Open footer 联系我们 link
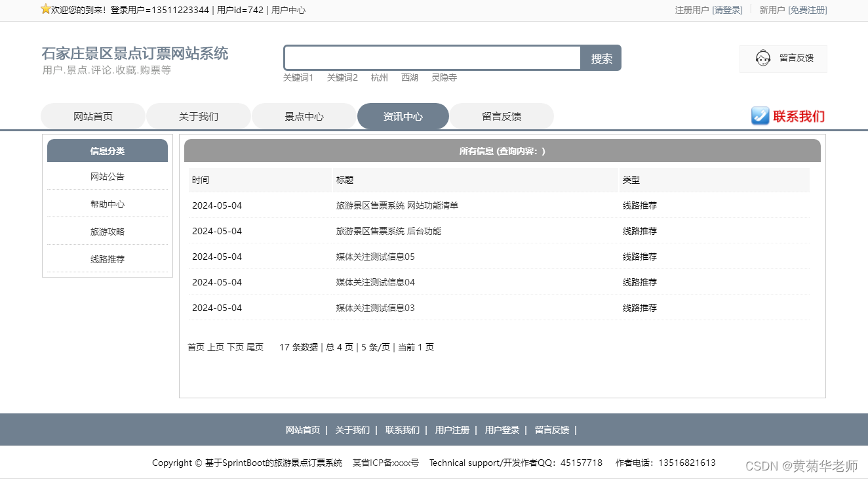The image size is (868, 479). tap(403, 430)
